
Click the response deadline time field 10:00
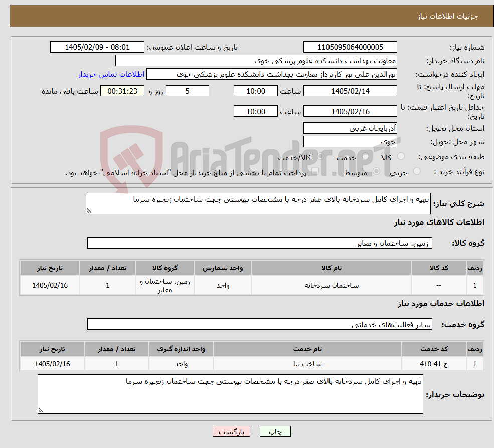click(255, 91)
